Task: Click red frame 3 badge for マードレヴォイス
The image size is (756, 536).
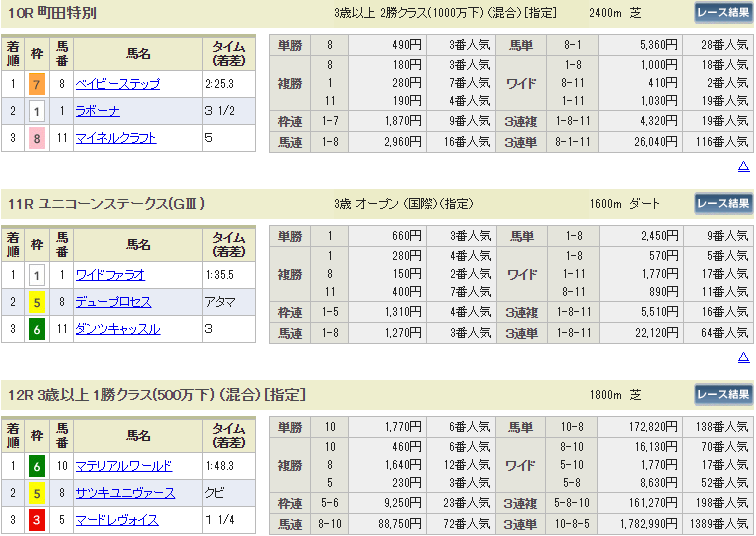Action: pos(37,520)
